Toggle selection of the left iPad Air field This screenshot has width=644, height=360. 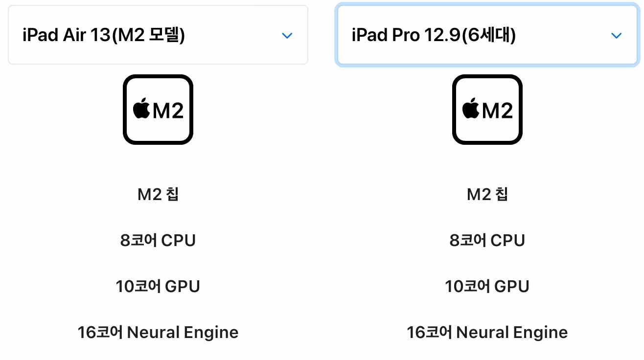pos(158,34)
